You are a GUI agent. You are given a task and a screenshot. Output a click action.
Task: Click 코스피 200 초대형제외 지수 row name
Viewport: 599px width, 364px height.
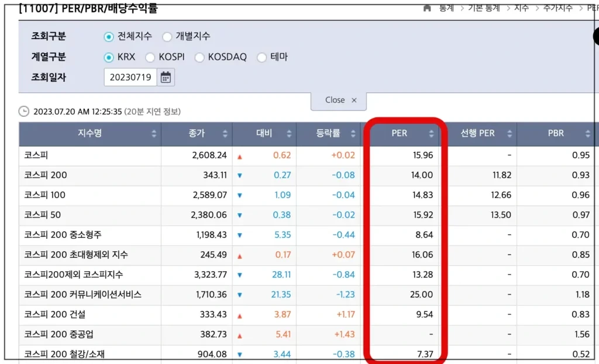coord(76,255)
